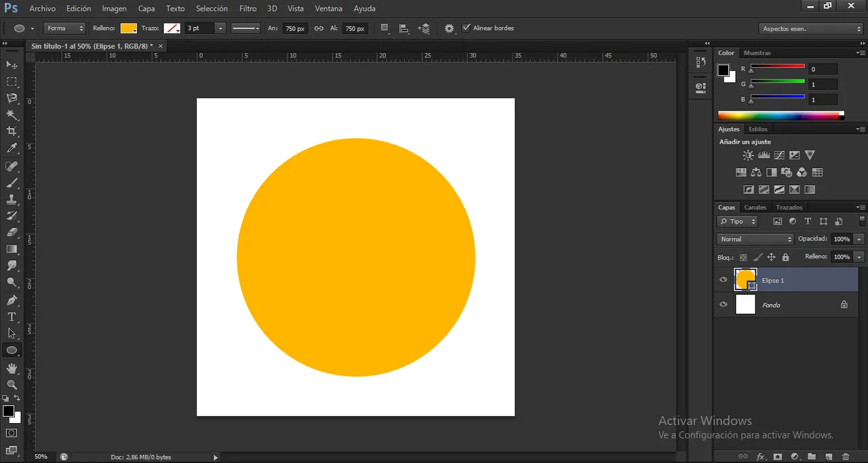Open the gear geometry options
This screenshot has height=463, width=868.
[449, 28]
